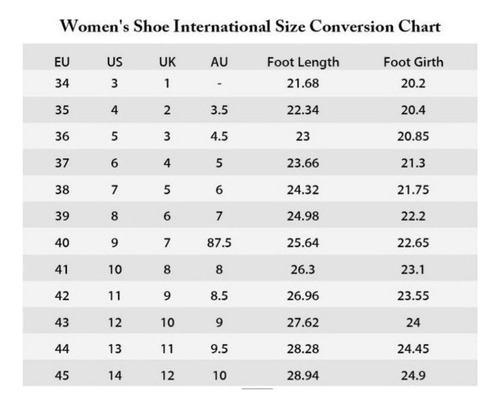Image resolution: width=500 pixels, height=408 pixels.
Task: Click EU size 34 cell
Action: pyautogui.click(x=62, y=83)
